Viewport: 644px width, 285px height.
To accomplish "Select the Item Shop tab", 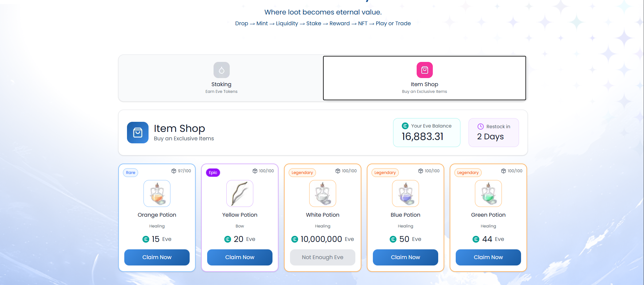I will [424, 78].
